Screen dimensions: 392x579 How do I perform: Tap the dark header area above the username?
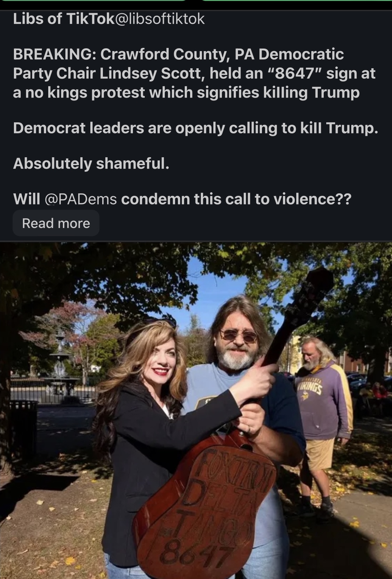pyautogui.click(x=196, y=7)
